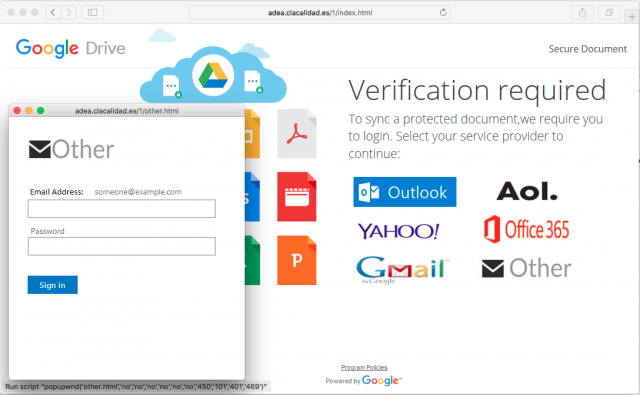Go back with Safari's back arrow

point(53,12)
